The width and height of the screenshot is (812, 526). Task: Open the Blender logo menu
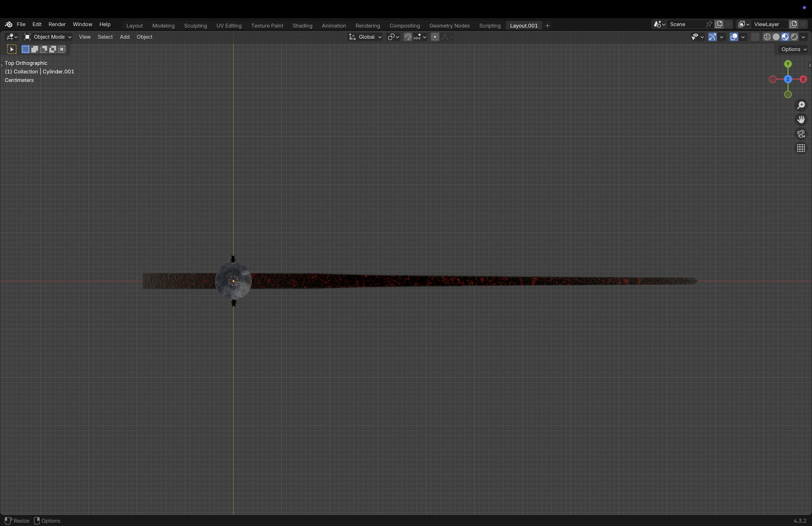click(9, 24)
